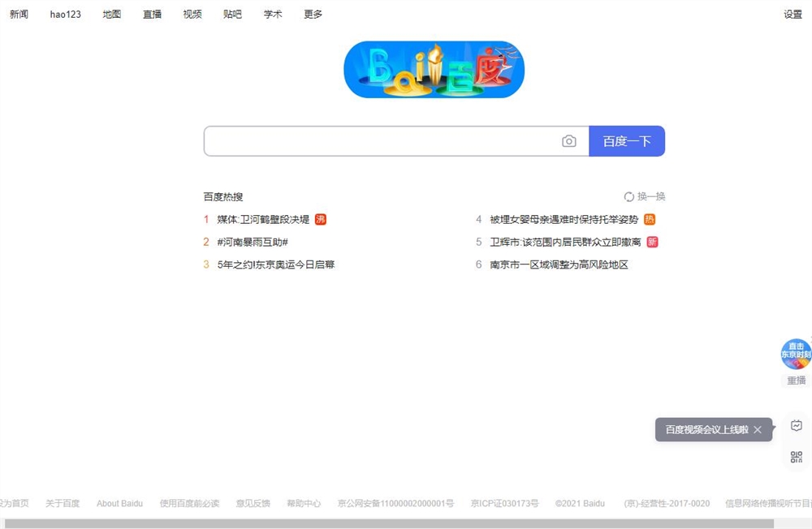Open the (京)-经营性-2017-0020 footer link
812x529 pixels.
(667, 503)
